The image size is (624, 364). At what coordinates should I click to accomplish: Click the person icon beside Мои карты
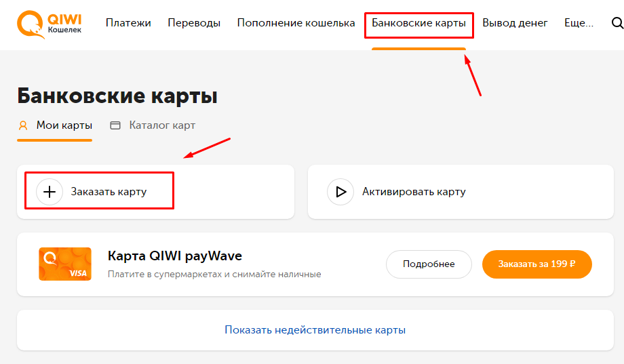click(x=23, y=125)
